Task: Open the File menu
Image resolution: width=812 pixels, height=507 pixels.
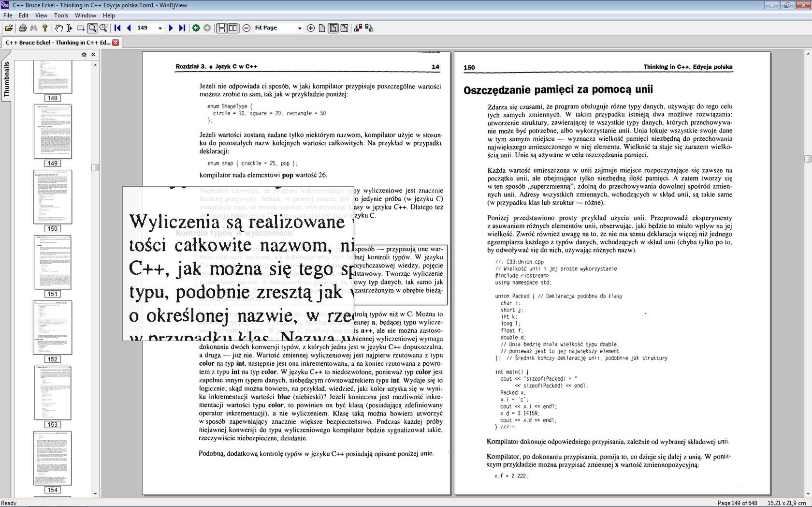Action: point(8,15)
